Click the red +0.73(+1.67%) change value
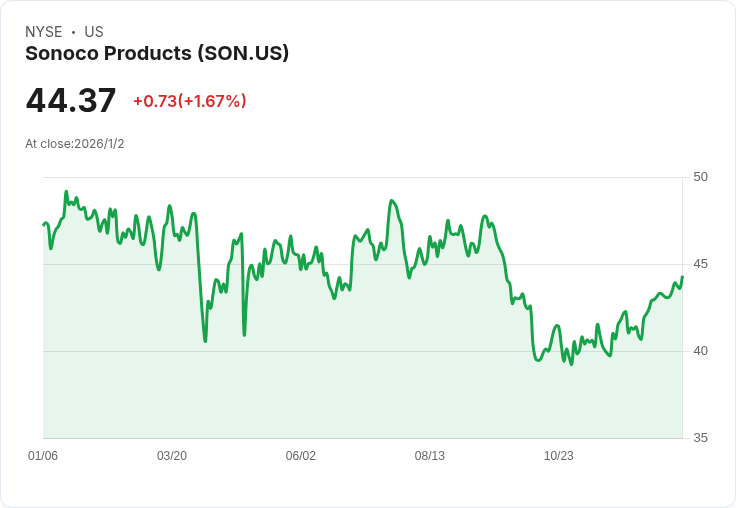 189,101
